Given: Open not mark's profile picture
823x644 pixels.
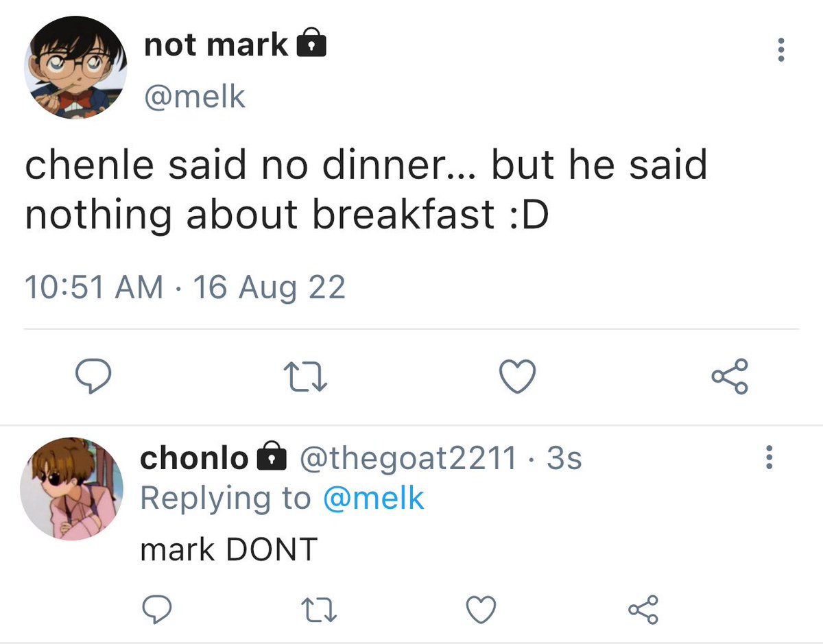Looking at the screenshot, I should 75,67.
